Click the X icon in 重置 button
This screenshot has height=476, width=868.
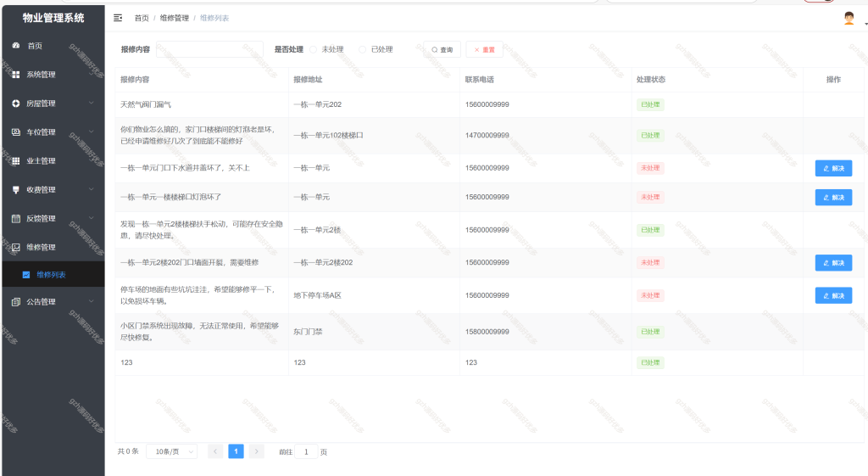pos(476,50)
